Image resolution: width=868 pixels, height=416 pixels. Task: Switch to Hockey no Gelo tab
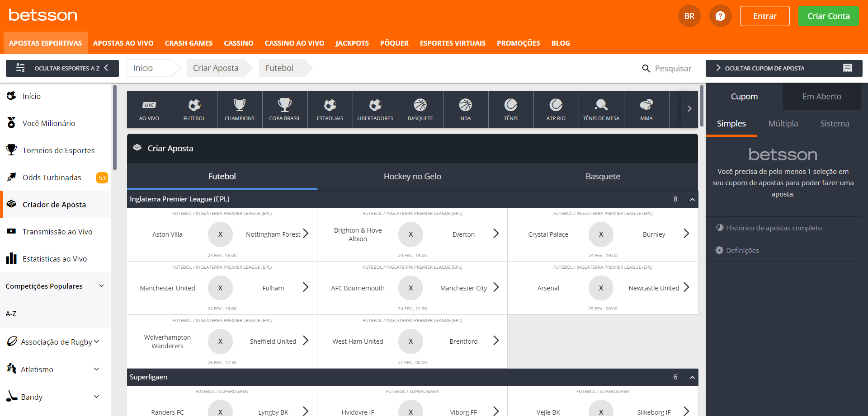(412, 177)
